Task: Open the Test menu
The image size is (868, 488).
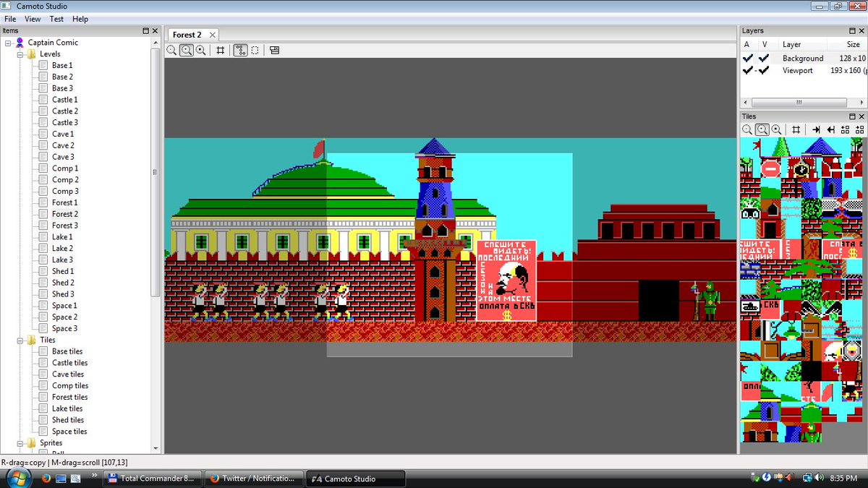Action: pos(56,19)
